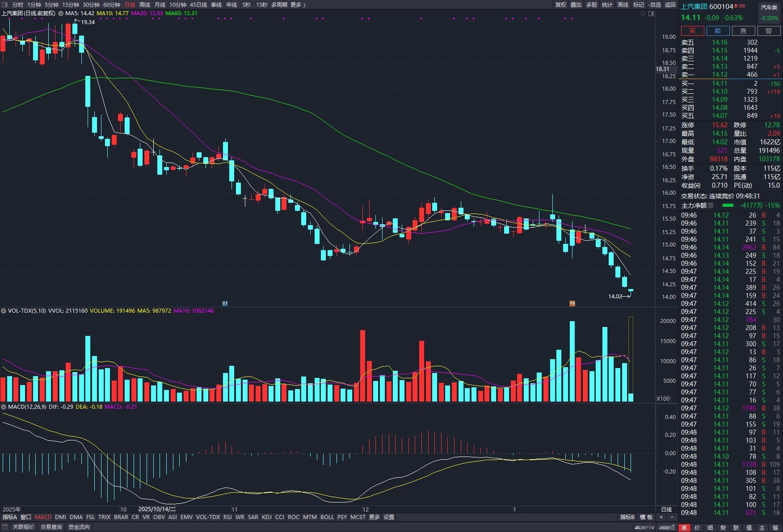
Task: Switch to 月线 monthly chart
Action: (x=160, y=4)
